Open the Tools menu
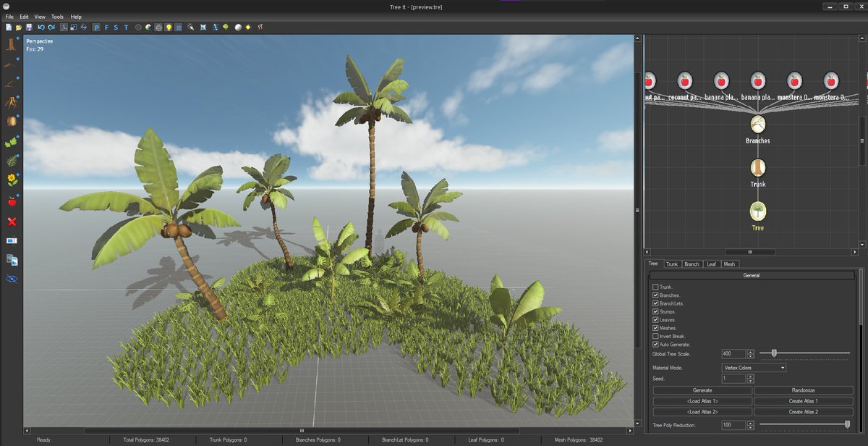Image resolution: width=868 pixels, height=446 pixels. (x=57, y=16)
